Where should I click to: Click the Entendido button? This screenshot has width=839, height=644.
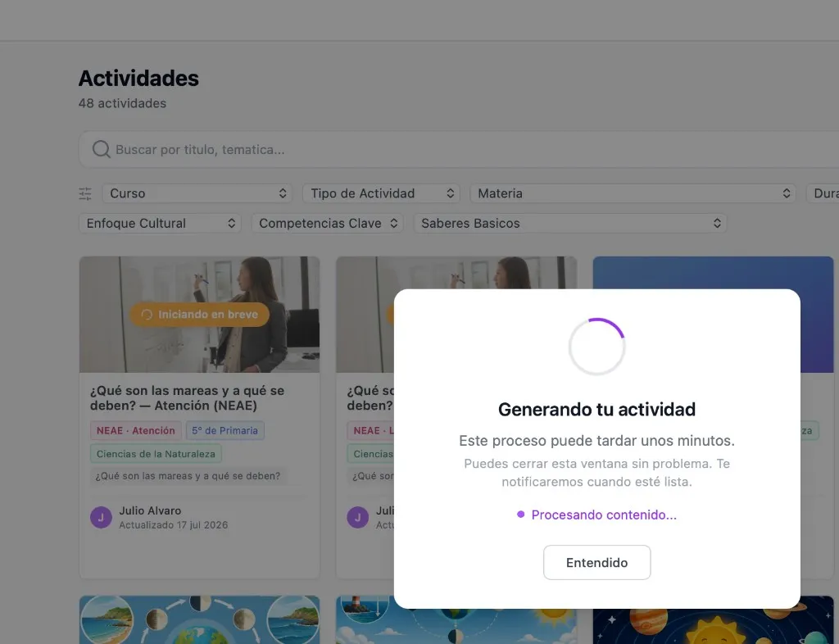596,562
